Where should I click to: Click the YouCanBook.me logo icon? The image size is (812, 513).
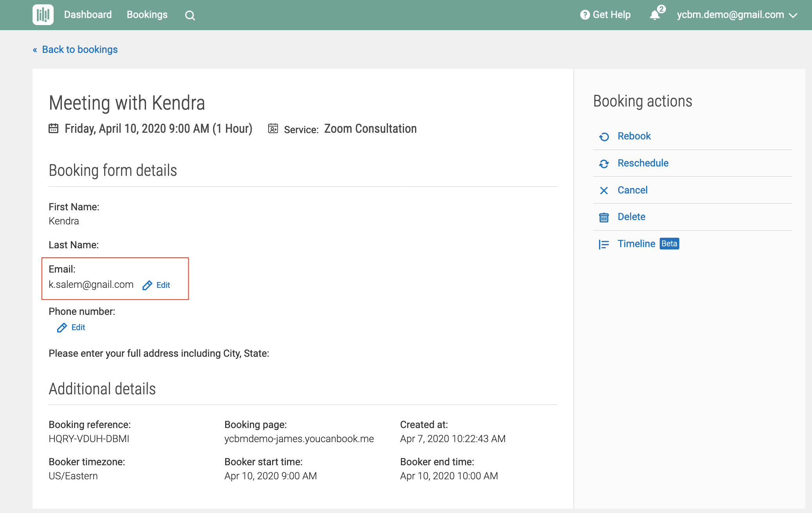point(43,15)
